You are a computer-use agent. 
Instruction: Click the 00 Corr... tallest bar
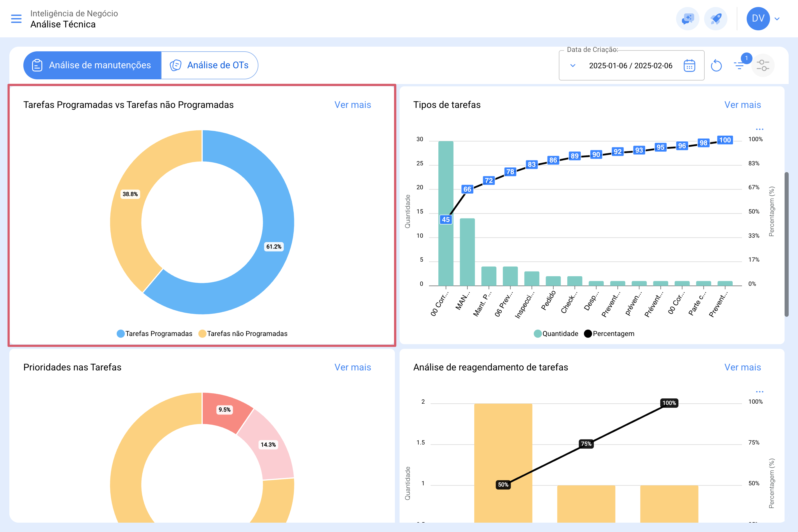445,251
